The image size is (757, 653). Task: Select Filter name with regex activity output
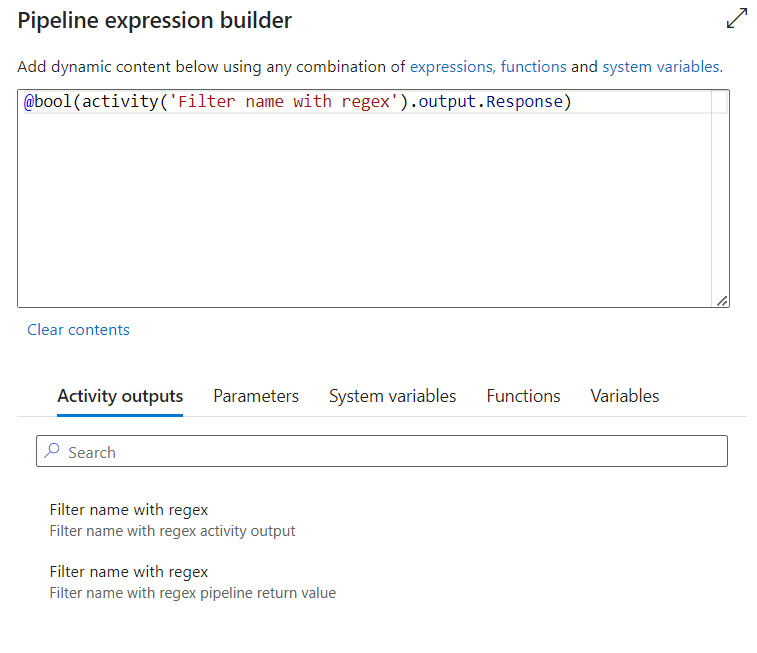(172, 520)
